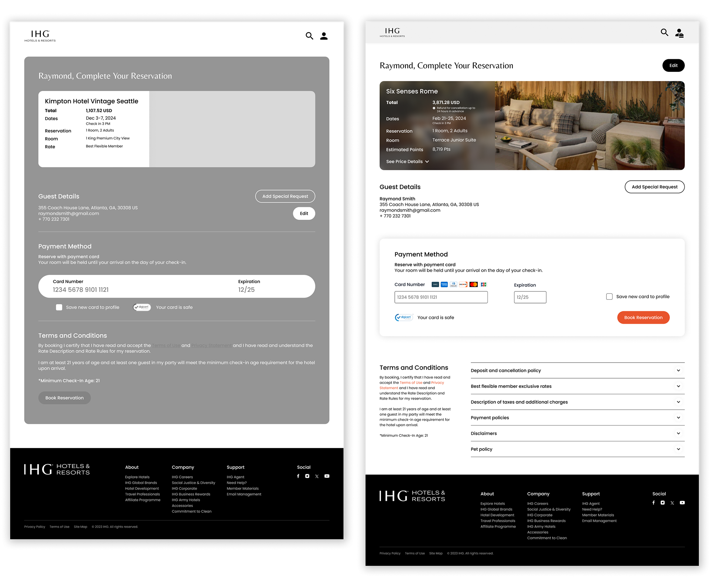Open Need Help? link in right design footer
This screenshot has height=588, width=711.
pyautogui.click(x=592, y=510)
